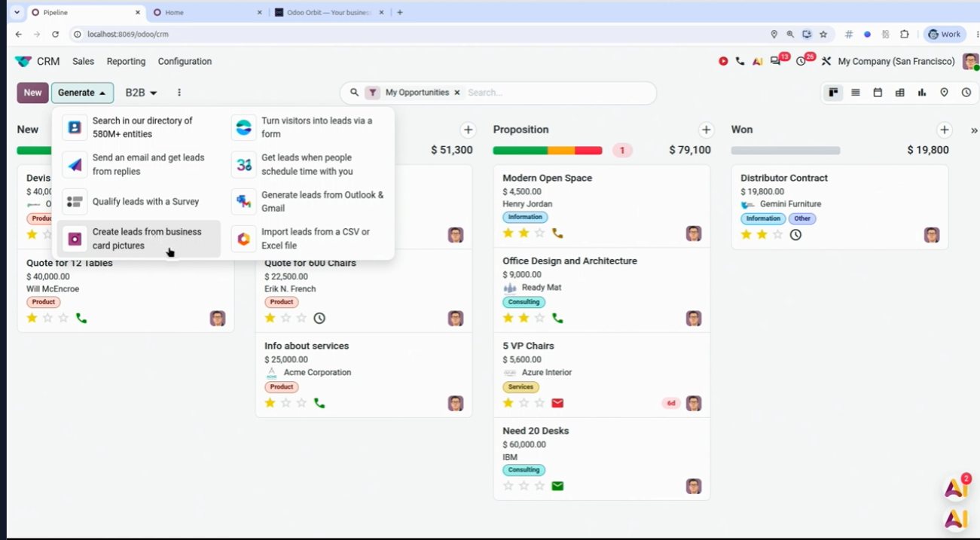
Task: Reload the browser page
Action: pos(55,34)
